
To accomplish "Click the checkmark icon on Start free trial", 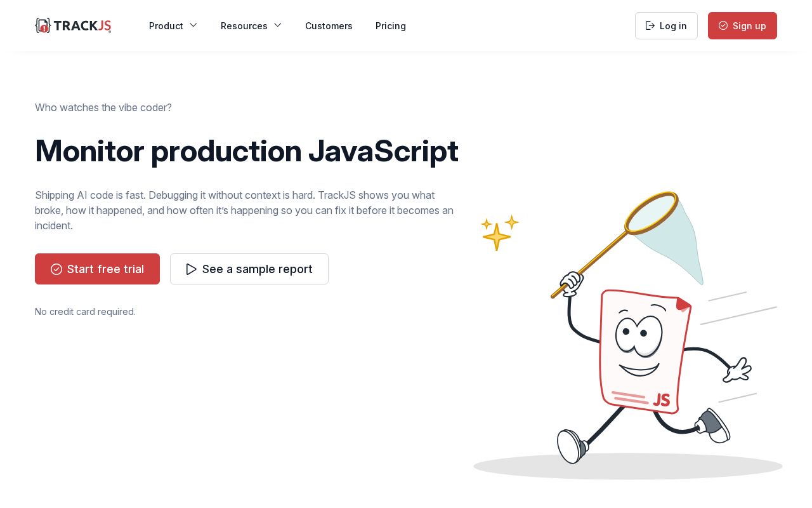I will [56, 269].
